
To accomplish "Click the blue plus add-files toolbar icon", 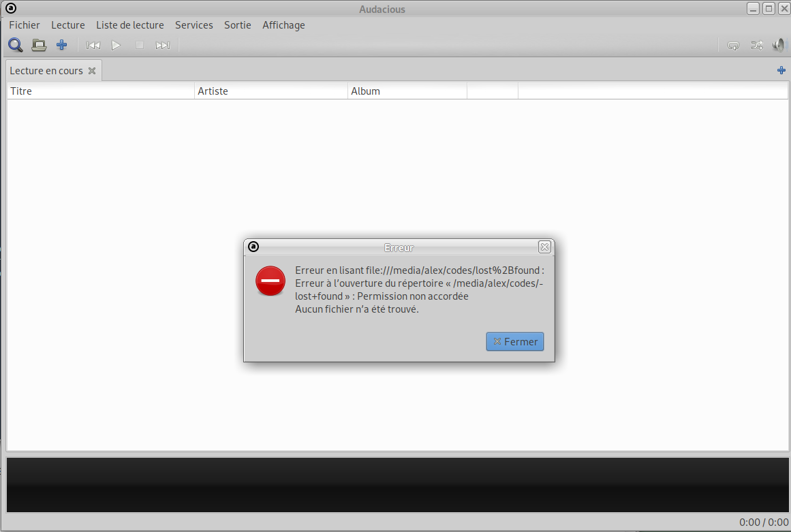I will (62, 46).
